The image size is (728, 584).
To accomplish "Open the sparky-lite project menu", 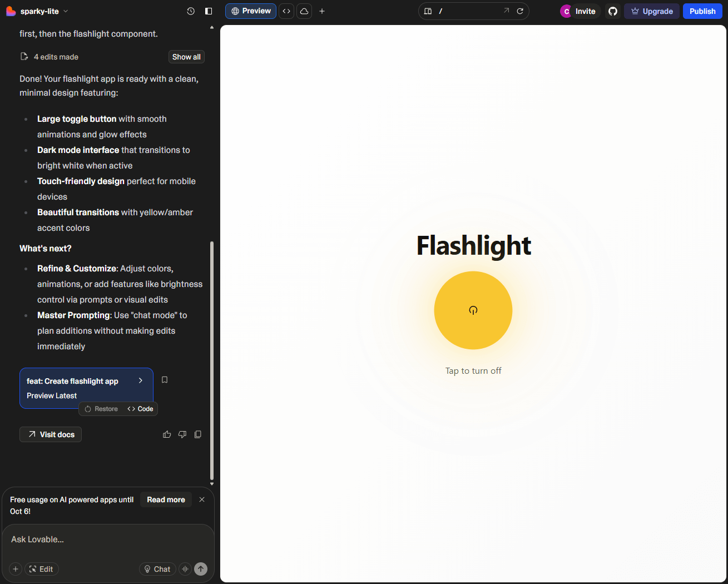I will tap(37, 11).
